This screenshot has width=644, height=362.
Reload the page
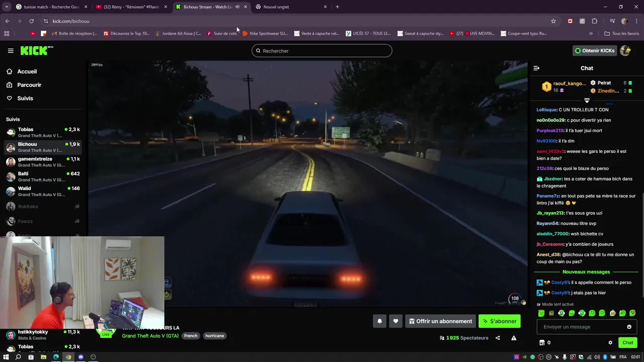[x=31, y=21]
